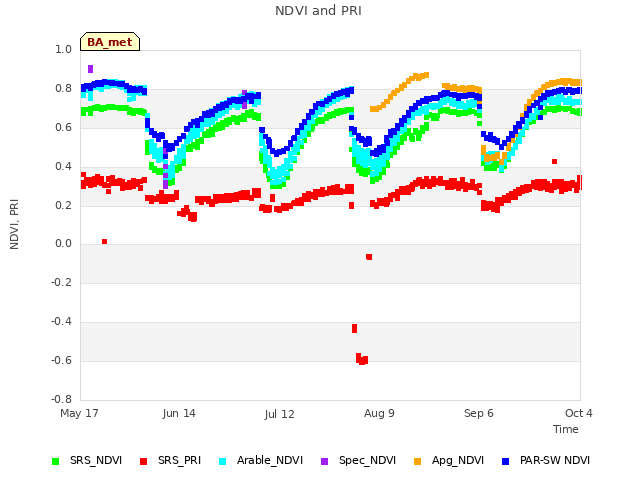The image size is (640, 480).
Task: Click the Jun 14 x-axis tick label
Action: (179, 413)
